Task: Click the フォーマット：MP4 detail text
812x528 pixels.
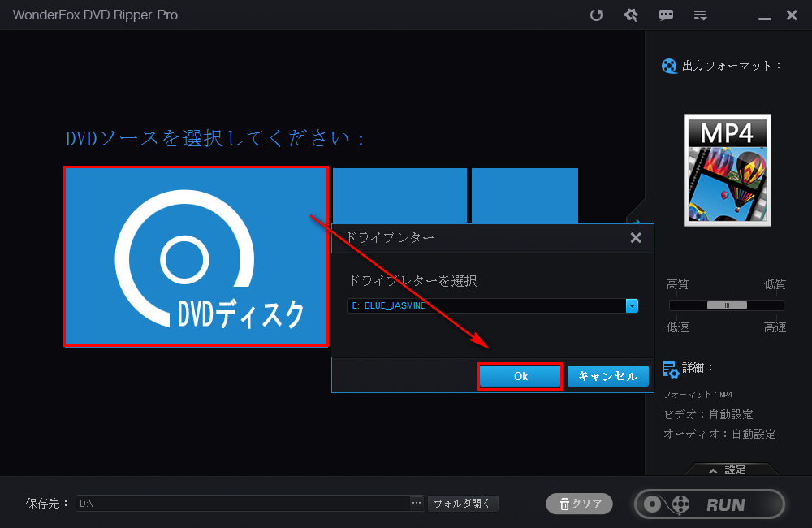Action: (698, 395)
